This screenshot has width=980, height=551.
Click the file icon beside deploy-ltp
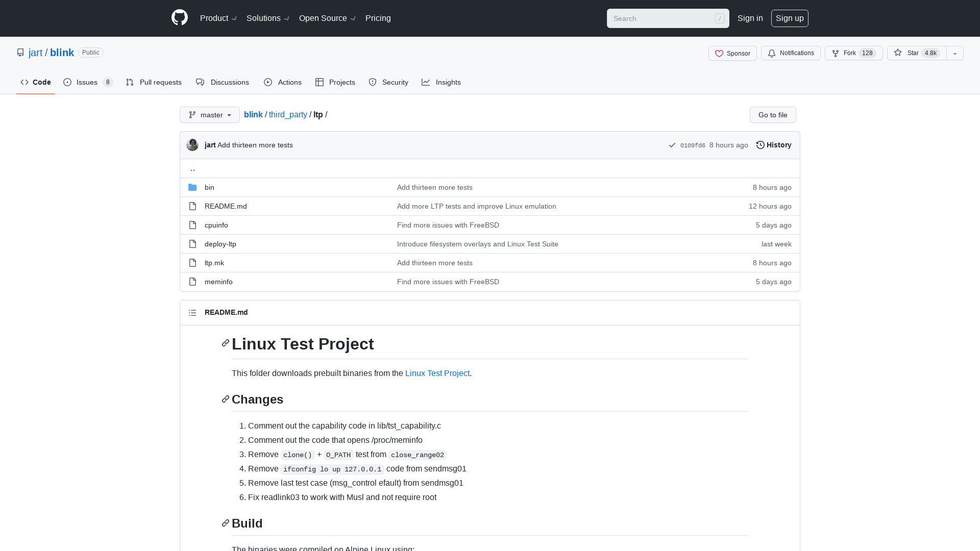(192, 244)
